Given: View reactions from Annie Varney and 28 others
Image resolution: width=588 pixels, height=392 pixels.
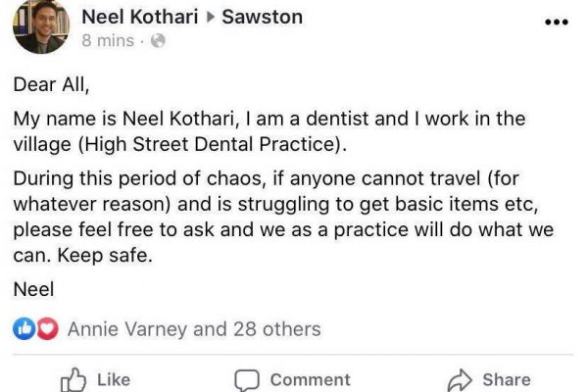Looking at the screenshot, I should tap(194, 329).
